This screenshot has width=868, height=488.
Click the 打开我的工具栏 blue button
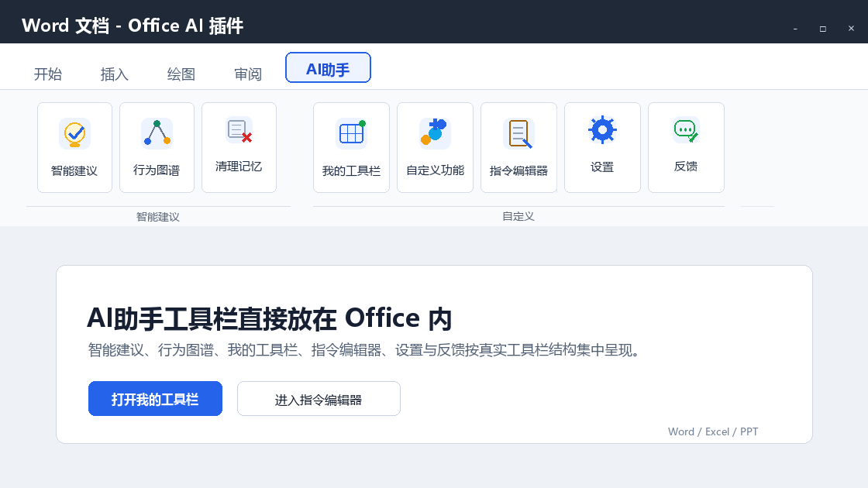[155, 398]
